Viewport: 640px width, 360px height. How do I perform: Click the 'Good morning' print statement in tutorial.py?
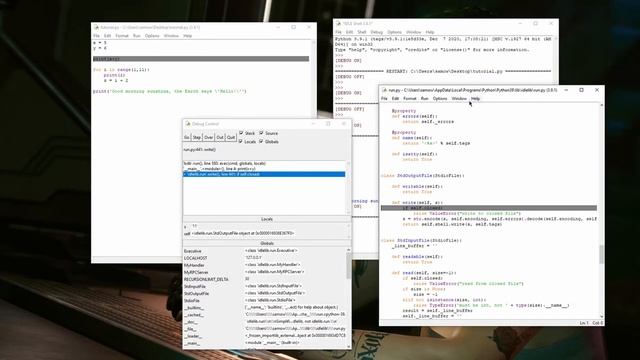click(169, 91)
